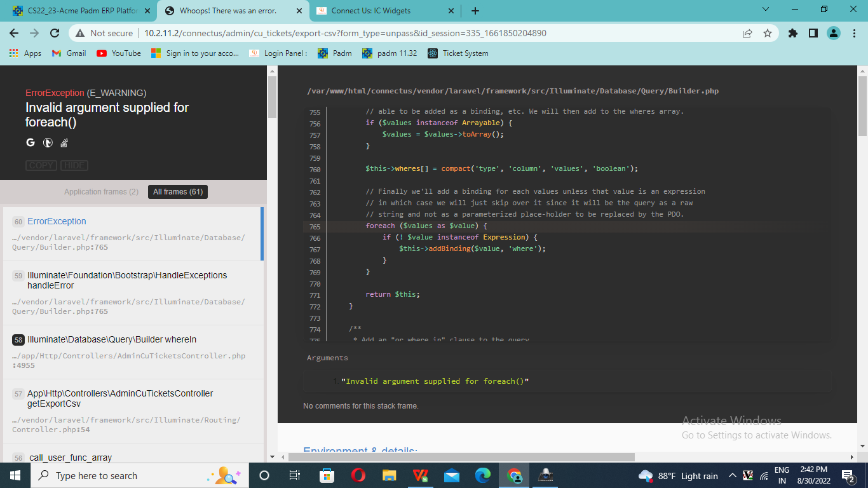Viewport: 868px width, 488px height.
Task: Reload the current page
Action: click(55, 33)
